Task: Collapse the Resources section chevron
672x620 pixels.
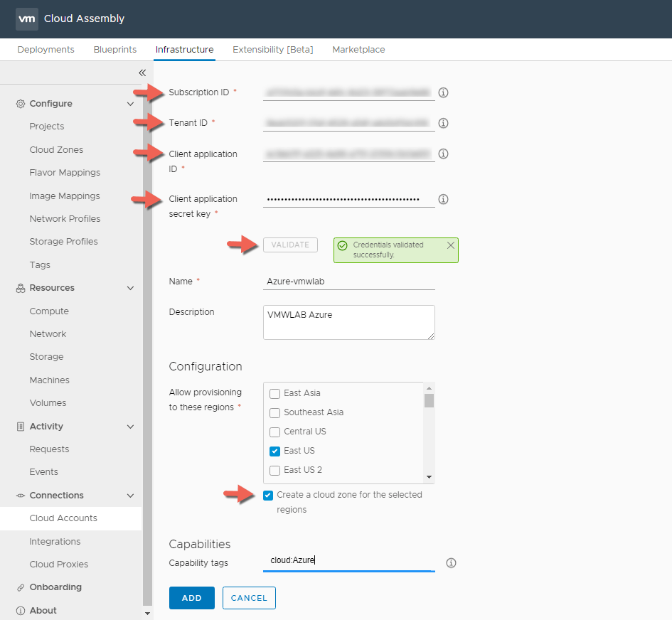Action: point(130,288)
